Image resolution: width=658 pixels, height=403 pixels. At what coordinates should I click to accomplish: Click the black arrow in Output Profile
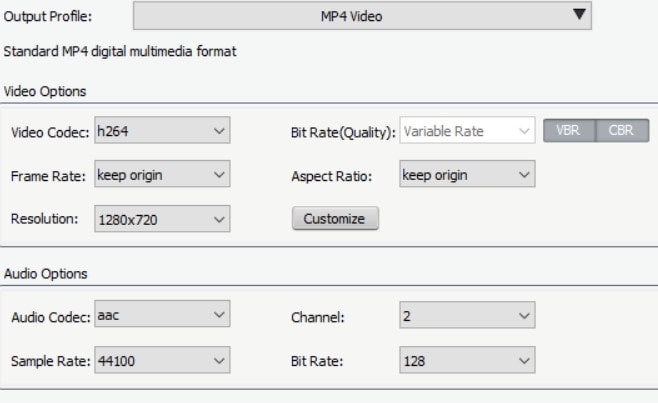[x=579, y=14]
